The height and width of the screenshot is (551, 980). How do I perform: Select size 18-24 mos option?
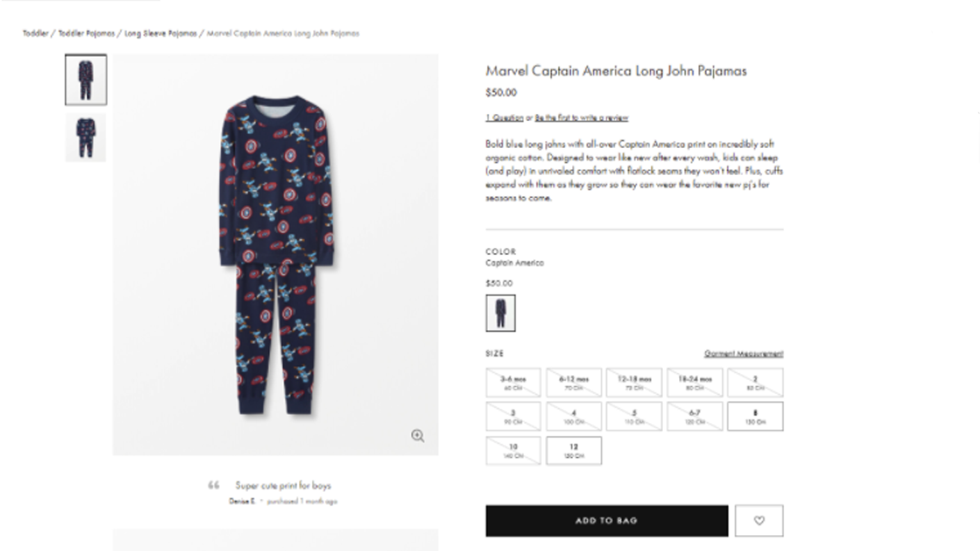point(694,382)
